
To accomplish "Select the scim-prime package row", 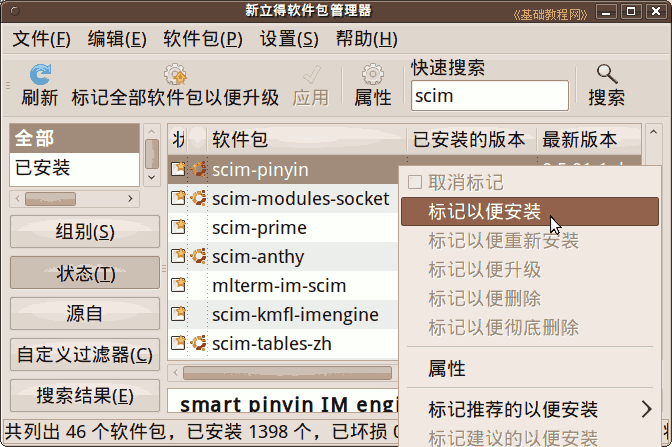I will [283, 227].
